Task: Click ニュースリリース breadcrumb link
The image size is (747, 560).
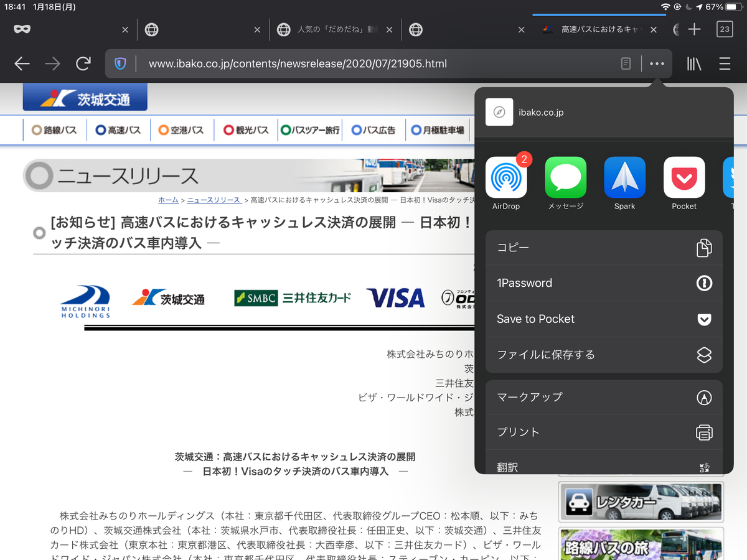Action: [x=214, y=200]
